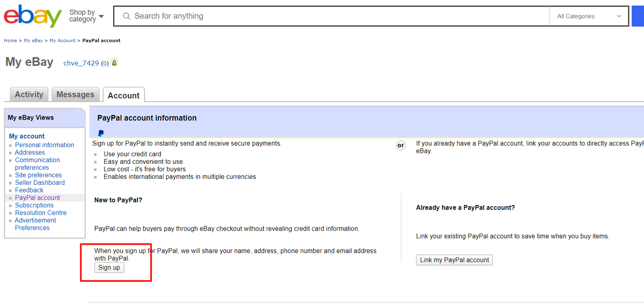Click the Home breadcrumb link

11,41
